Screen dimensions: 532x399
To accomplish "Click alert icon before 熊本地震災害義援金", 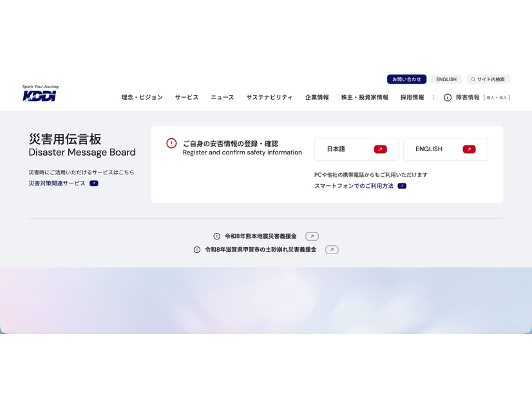I will coord(217,236).
